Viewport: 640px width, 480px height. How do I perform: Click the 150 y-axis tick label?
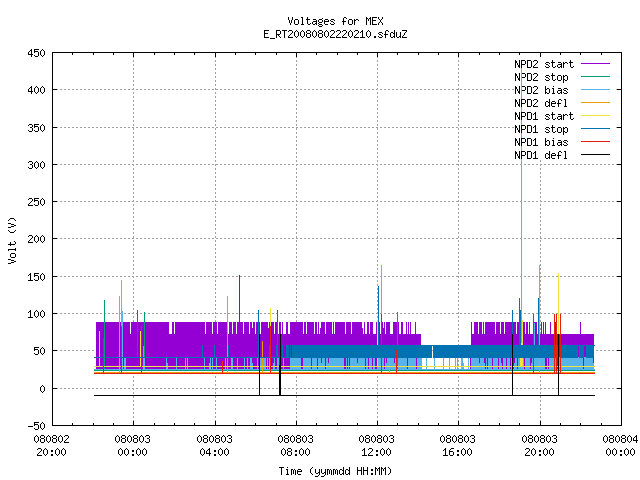click(x=36, y=277)
